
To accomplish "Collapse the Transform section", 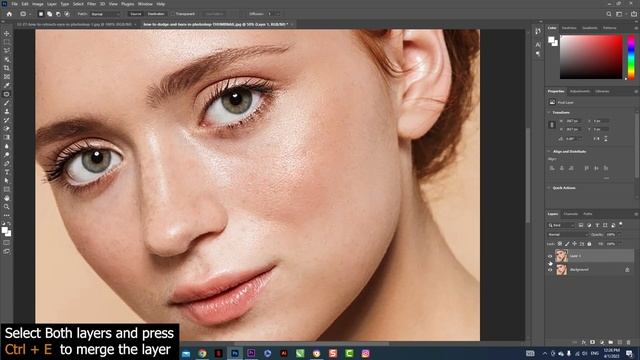I will 549,112.
